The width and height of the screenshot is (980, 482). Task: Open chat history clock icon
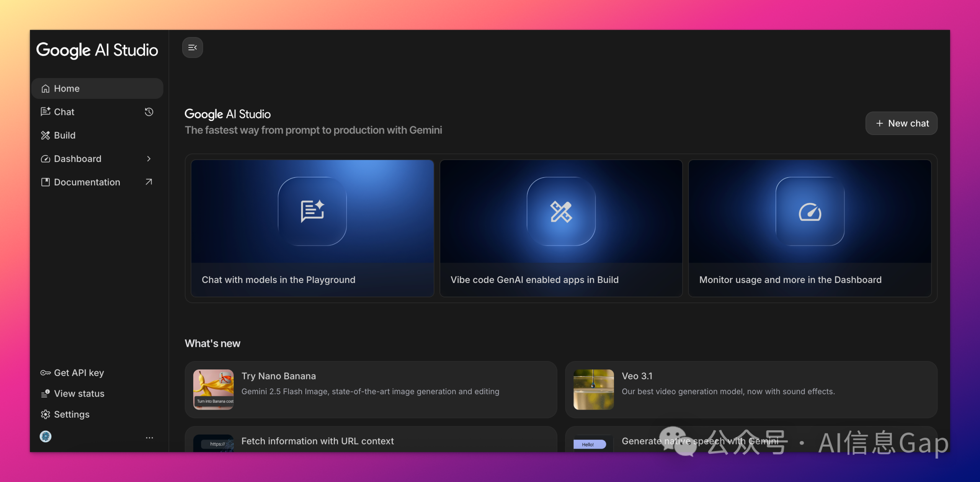(x=149, y=112)
